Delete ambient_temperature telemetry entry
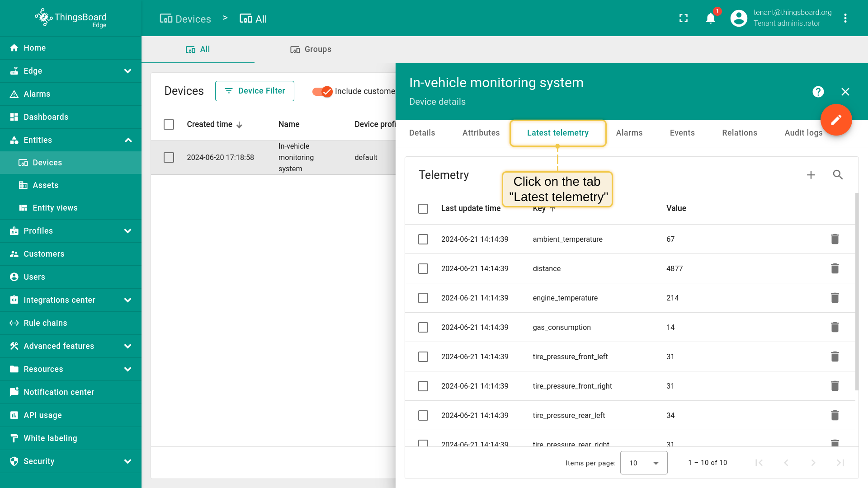Viewport: 868px width, 488px height. [x=835, y=239]
